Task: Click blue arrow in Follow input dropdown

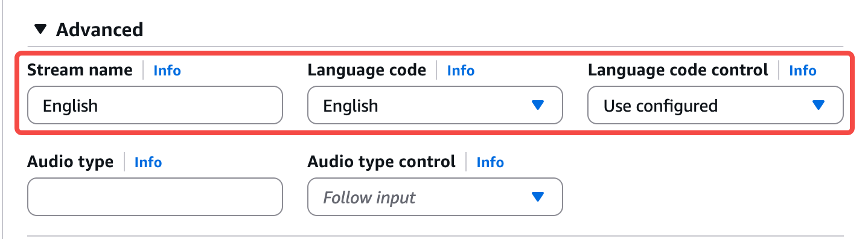Action: click(538, 197)
